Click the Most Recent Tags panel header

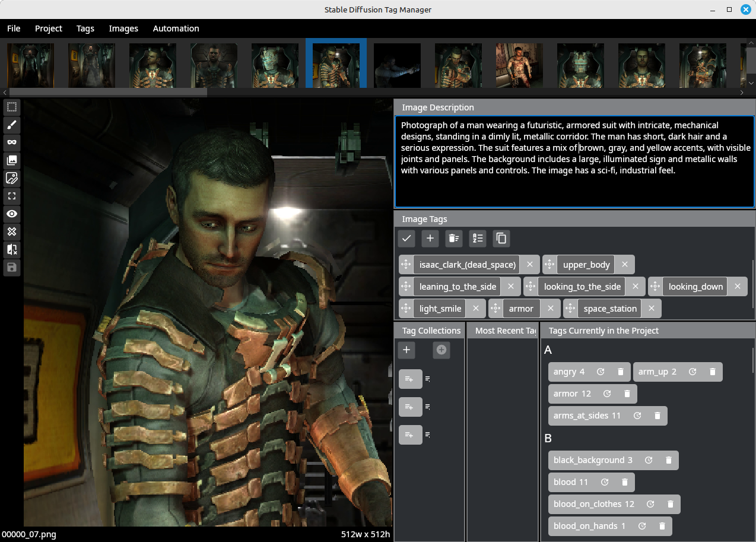503,331
